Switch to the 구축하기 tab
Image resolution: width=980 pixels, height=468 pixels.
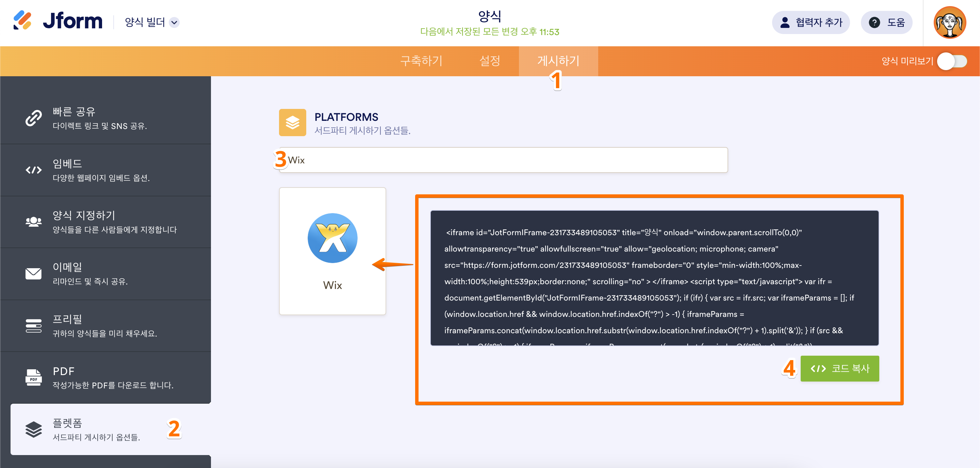[421, 61]
